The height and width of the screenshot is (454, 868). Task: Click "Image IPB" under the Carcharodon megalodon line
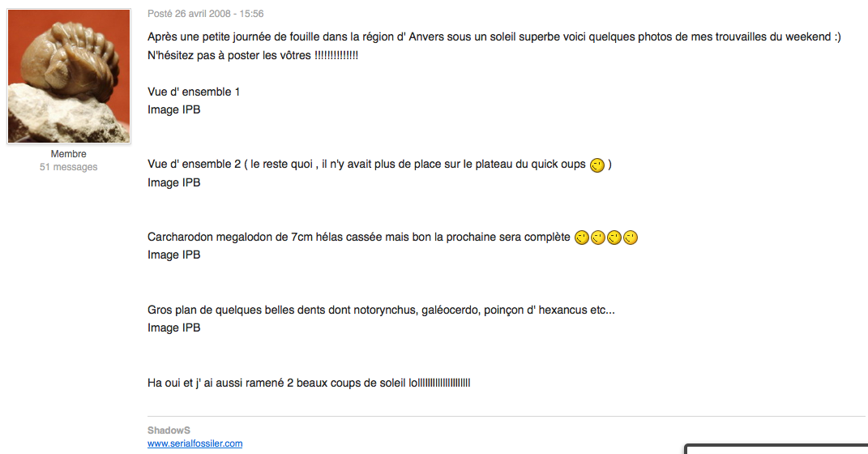coord(173,255)
